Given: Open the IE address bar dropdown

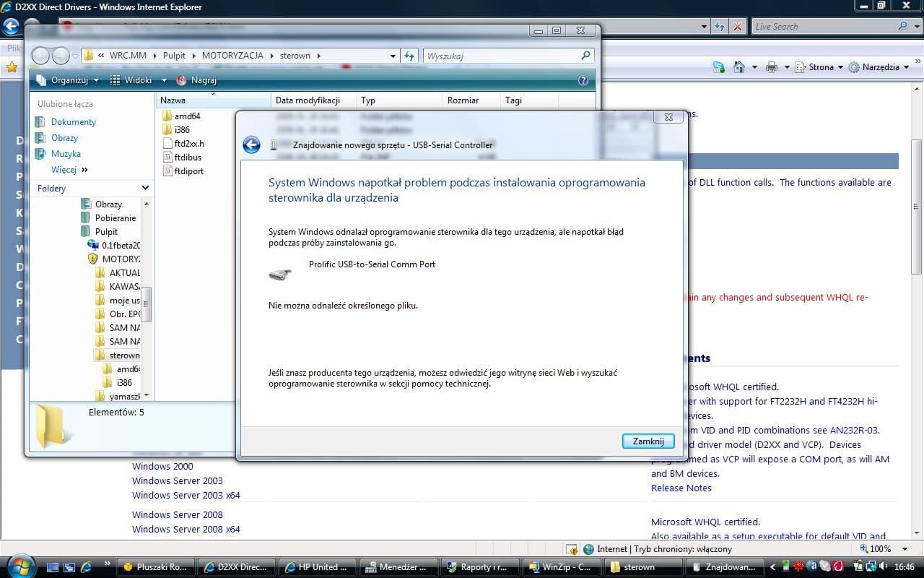Looking at the screenshot, I should click(x=705, y=26).
